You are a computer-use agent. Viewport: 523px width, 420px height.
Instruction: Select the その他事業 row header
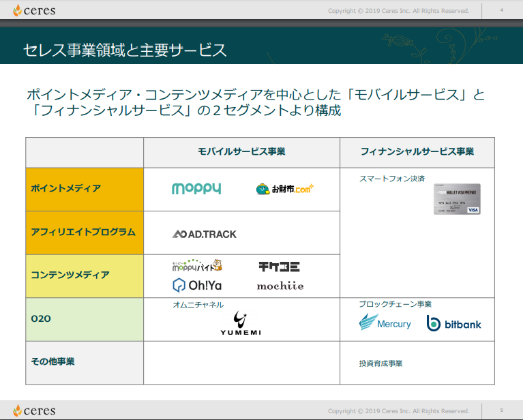click(85, 363)
